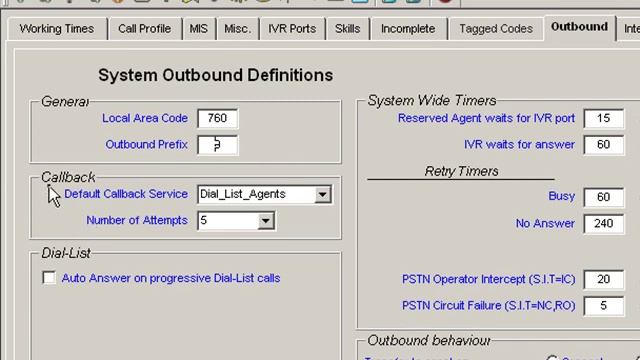
Task: Click the active Outbound tab
Action: coord(580,27)
